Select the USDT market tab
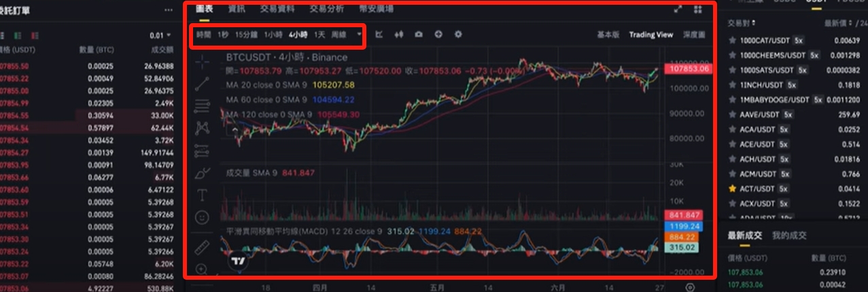Screen dimensions: 868x292 (815, 1)
